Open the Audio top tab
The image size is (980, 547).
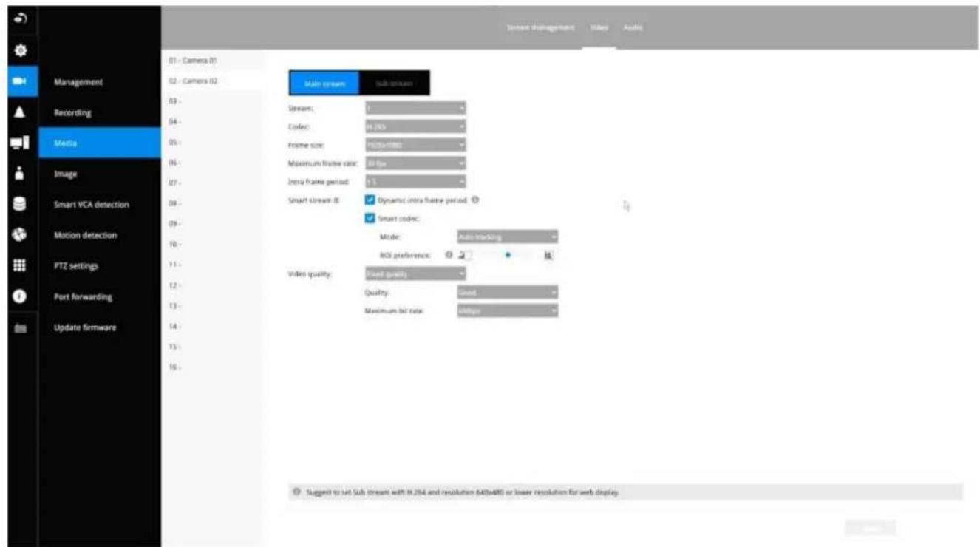(x=633, y=27)
